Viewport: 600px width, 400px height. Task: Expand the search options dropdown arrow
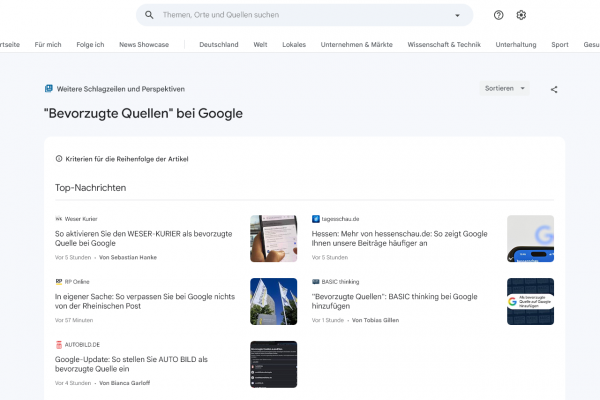457,15
